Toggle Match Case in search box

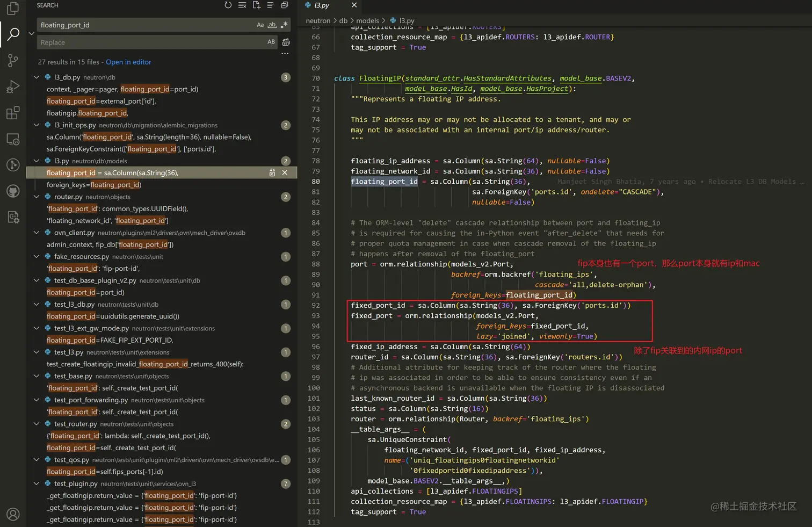pyautogui.click(x=260, y=25)
